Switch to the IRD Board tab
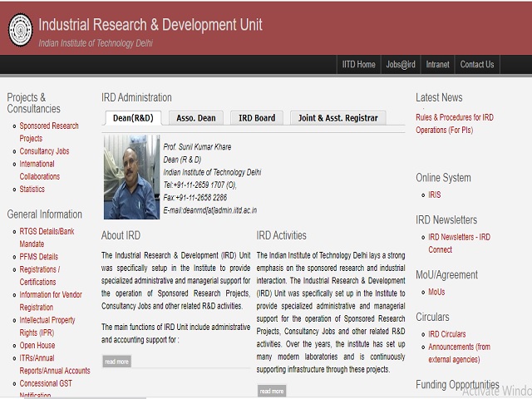The height and width of the screenshot is (399, 532). (x=257, y=118)
